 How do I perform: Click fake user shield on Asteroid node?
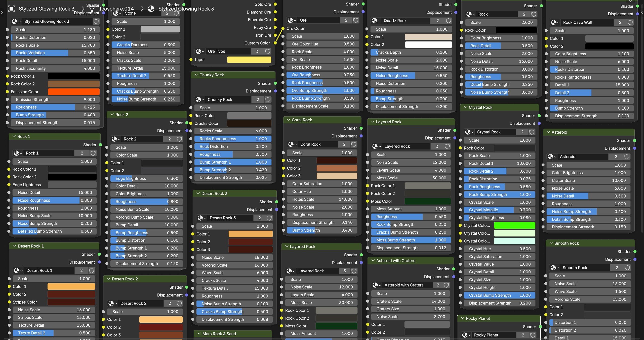pos(627,157)
